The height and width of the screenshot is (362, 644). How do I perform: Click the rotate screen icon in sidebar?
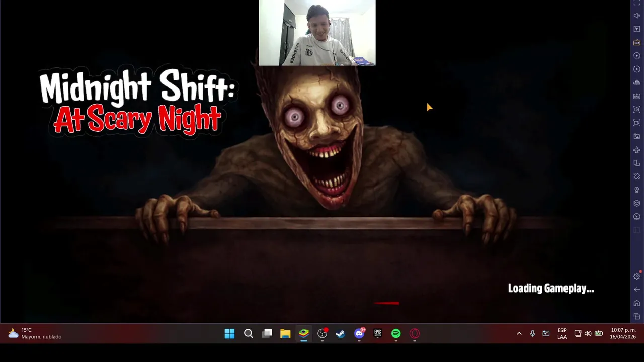click(636, 176)
